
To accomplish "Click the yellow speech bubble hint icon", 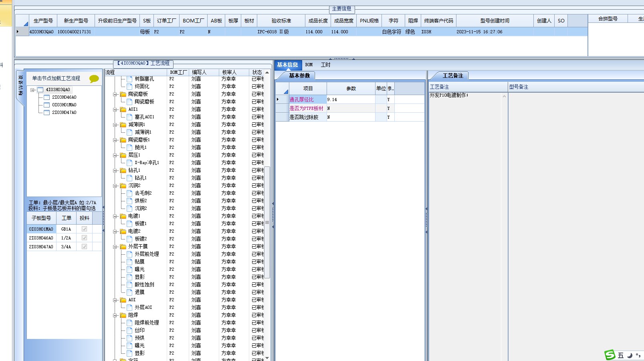I will pyautogui.click(x=94, y=79).
